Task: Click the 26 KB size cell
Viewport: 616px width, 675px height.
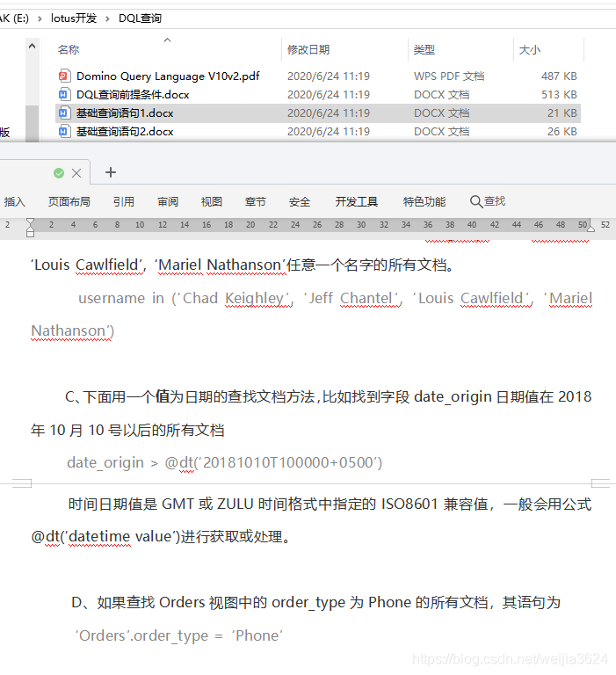Action: [x=562, y=132]
